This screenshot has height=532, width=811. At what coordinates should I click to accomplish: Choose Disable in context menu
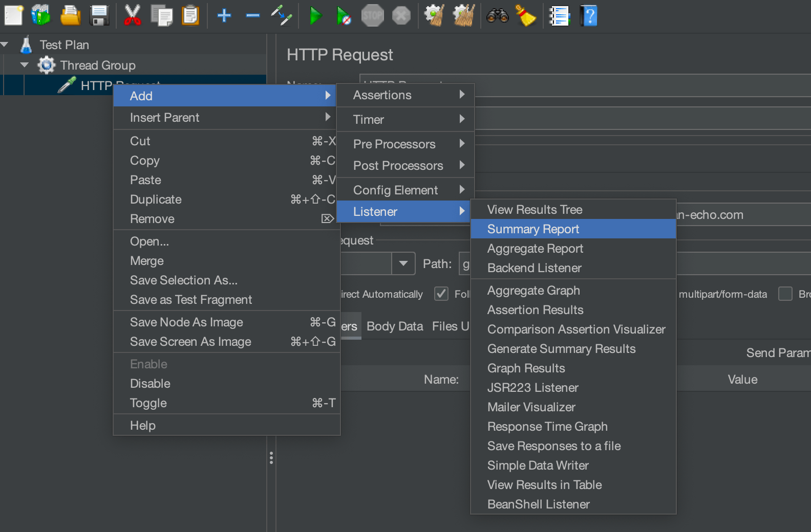(x=227, y=384)
